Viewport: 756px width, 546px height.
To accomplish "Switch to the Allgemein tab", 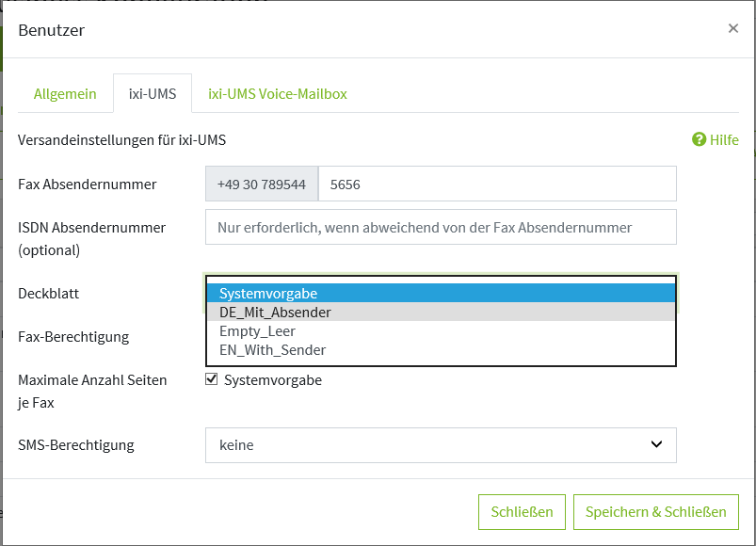I will click(x=65, y=94).
